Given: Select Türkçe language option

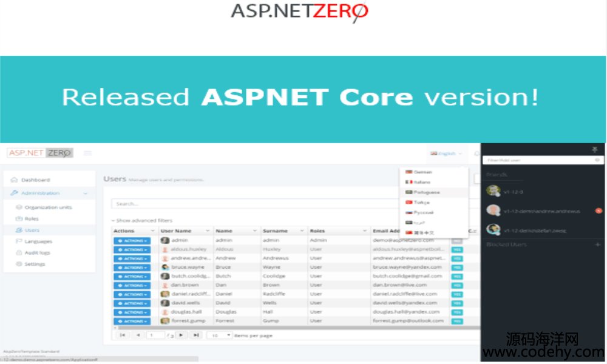Looking at the screenshot, I should (x=435, y=202).
